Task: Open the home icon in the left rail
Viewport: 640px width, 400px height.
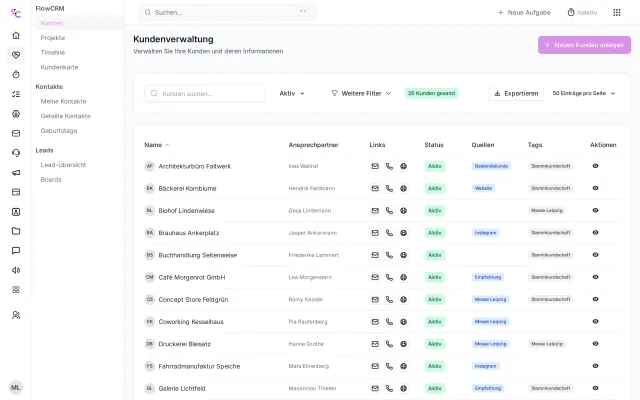Action: coord(16,36)
